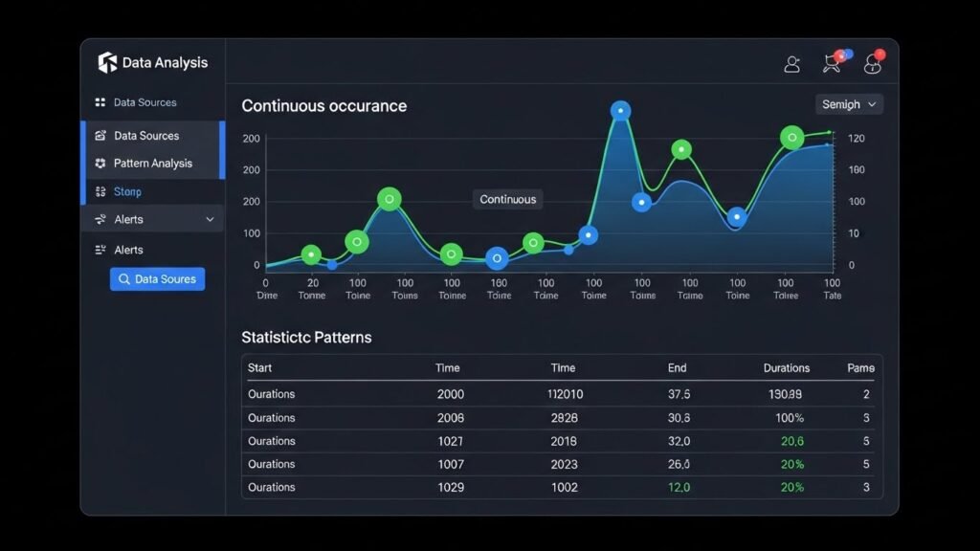Select the Stomp item in the sidebar
The image size is (980, 551).
pyautogui.click(x=127, y=192)
